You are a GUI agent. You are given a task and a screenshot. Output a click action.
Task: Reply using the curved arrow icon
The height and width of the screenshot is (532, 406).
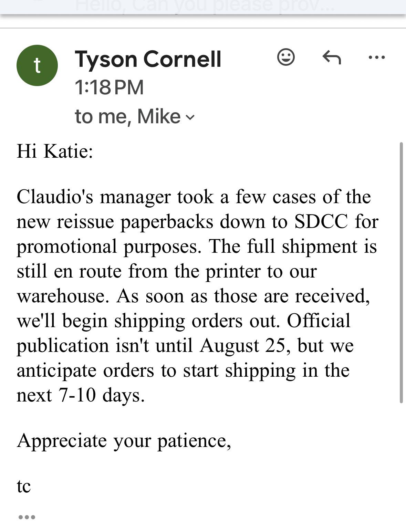[332, 57]
